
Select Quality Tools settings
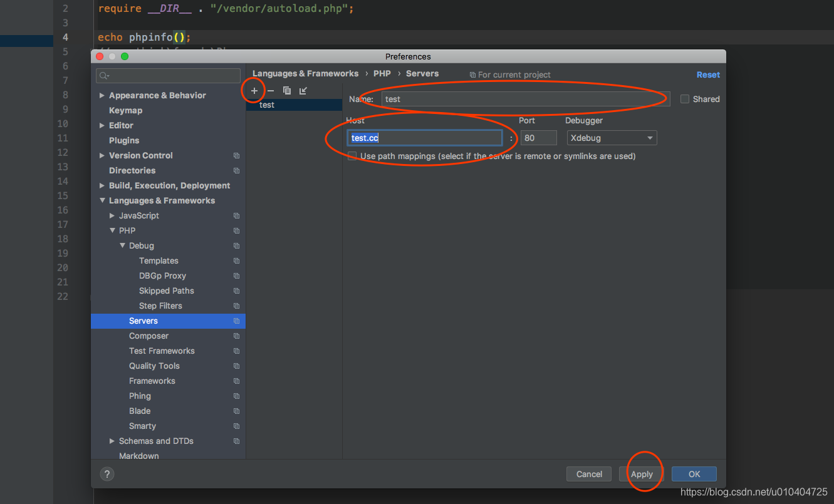tap(154, 366)
